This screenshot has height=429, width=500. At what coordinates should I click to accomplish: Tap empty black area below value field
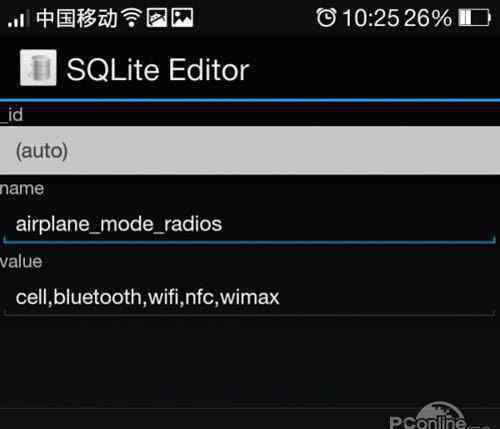pyautogui.click(x=250, y=362)
